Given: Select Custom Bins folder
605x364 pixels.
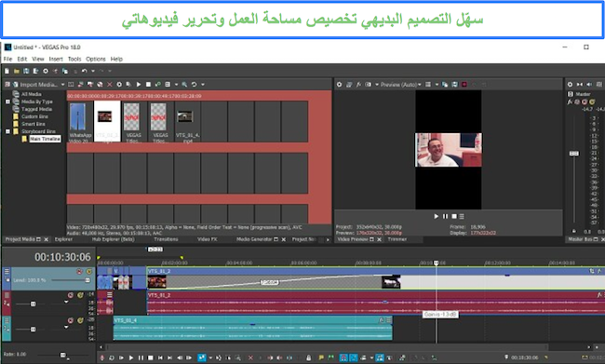Looking at the screenshot, I should point(34,116).
